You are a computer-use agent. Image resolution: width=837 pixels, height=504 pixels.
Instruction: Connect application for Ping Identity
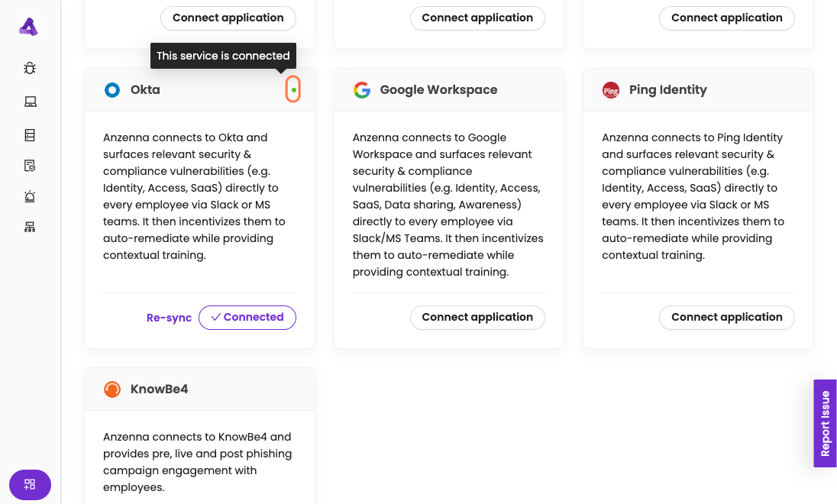tap(726, 318)
